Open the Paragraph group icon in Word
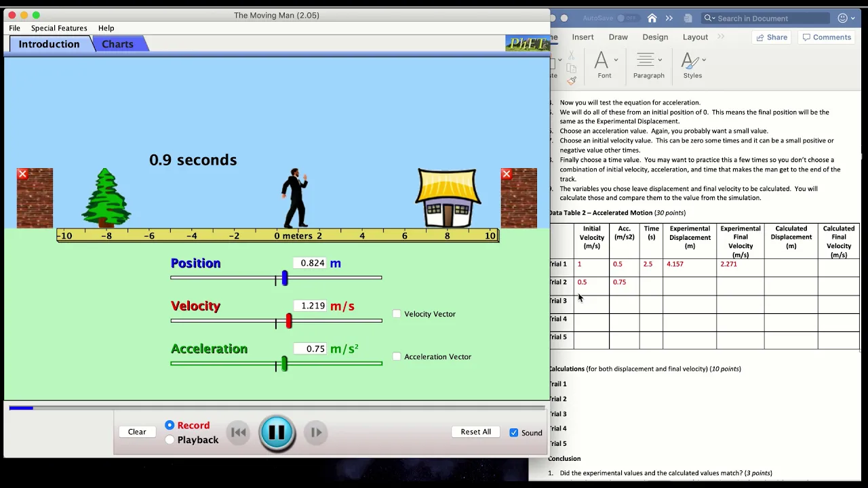This screenshot has width=868, height=488. click(x=646, y=60)
